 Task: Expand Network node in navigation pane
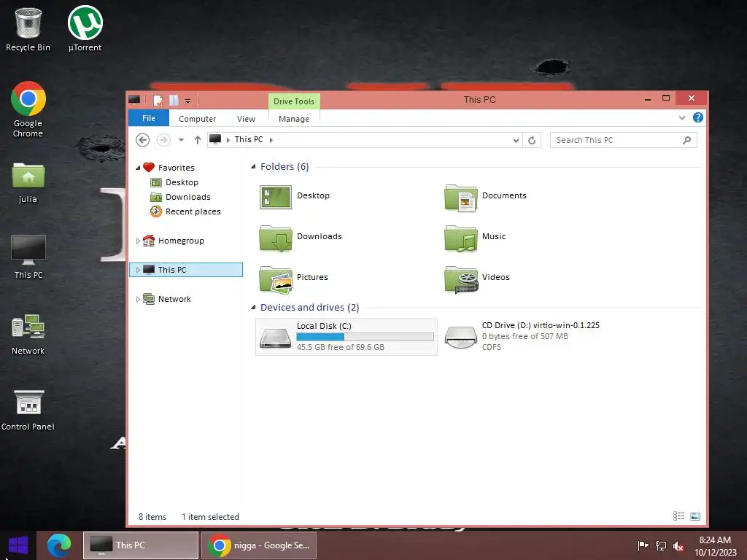coord(138,300)
